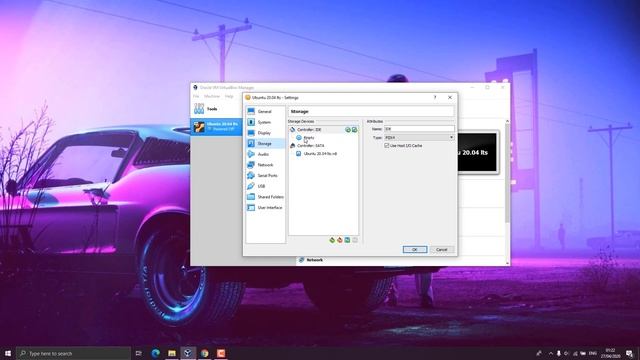Open Help menu in VirtualBox Manager
This screenshot has width=640, height=360.
coord(229,96)
